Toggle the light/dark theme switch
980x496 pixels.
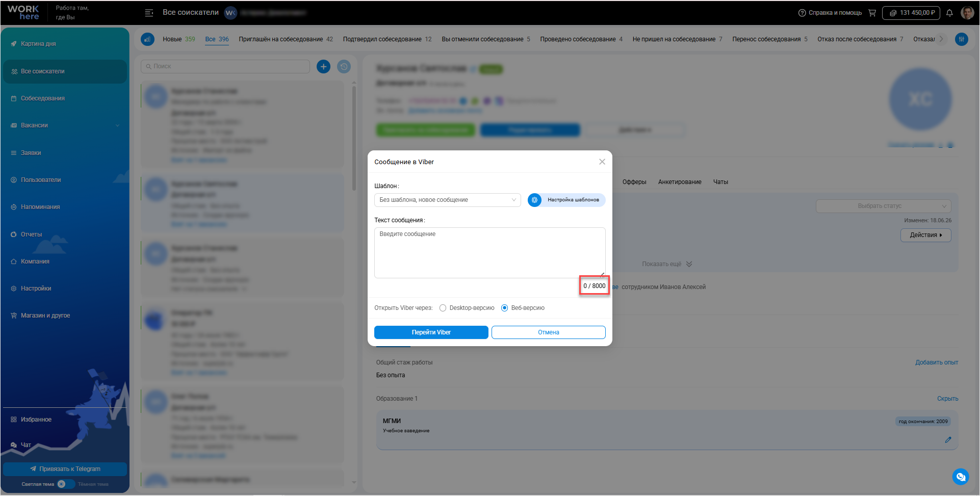(x=66, y=484)
